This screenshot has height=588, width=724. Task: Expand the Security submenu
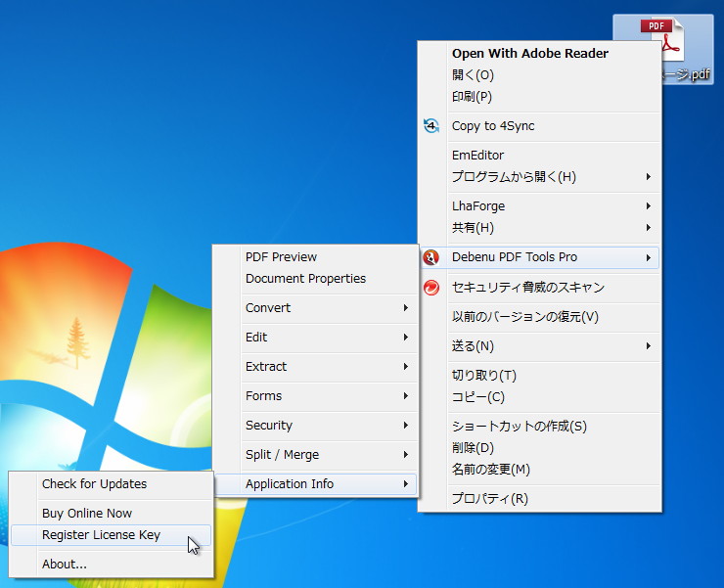click(x=315, y=425)
